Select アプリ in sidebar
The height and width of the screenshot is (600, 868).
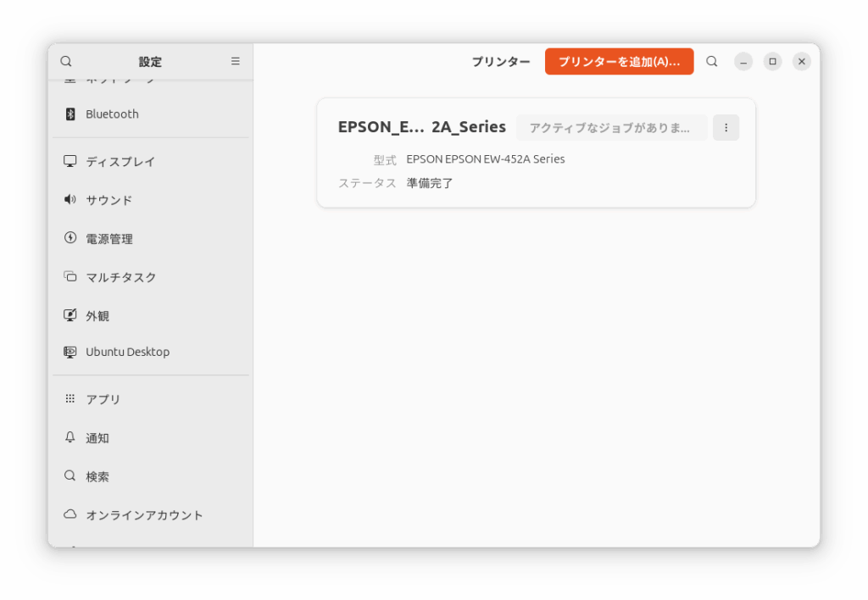click(x=151, y=399)
